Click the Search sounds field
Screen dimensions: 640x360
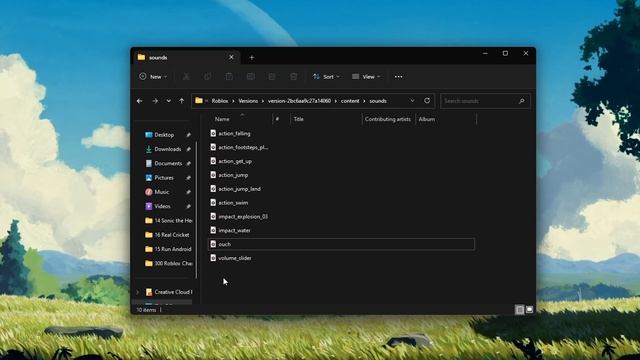[485, 101]
